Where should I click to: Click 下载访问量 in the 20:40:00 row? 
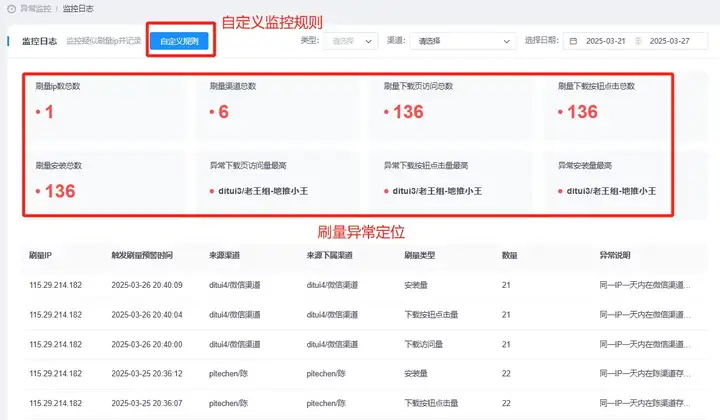tap(423, 344)
